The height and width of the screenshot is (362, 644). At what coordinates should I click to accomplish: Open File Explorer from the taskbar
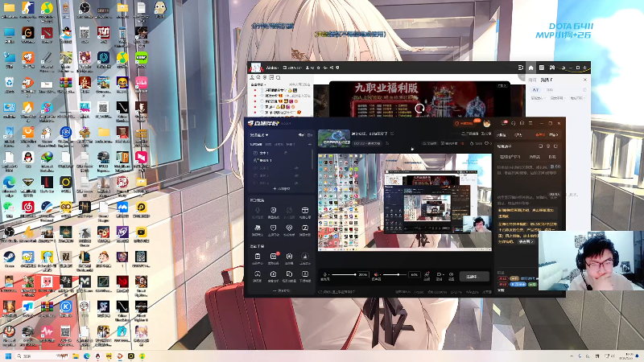76,356
